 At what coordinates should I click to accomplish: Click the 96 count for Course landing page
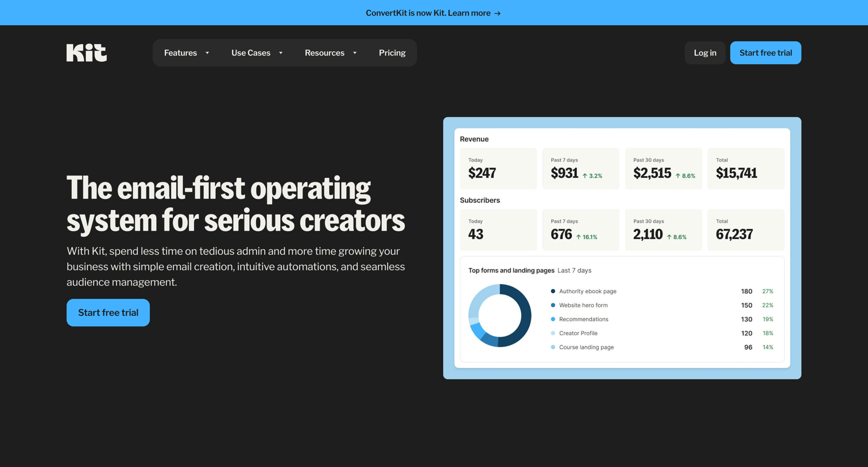point(748,347)
